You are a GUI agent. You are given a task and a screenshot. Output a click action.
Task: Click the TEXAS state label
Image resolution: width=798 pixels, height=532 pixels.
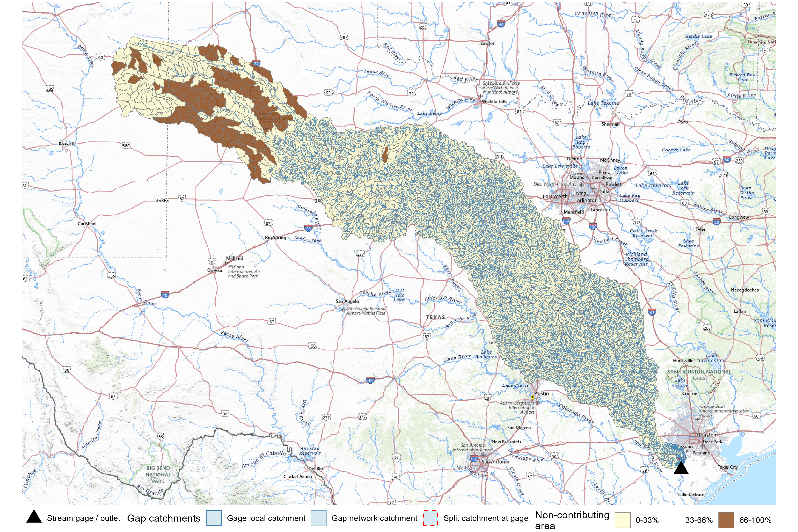coord(435,317)
